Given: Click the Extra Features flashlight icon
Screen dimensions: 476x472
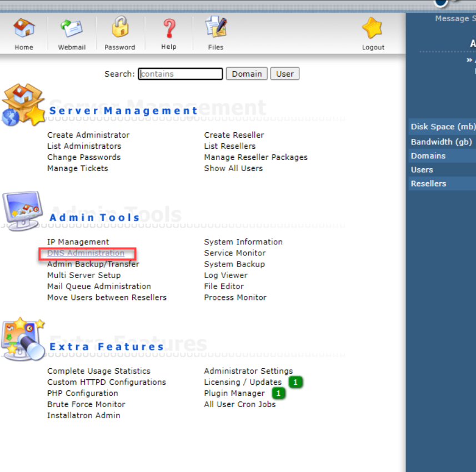Looking at the screenshot, I should pyautogui.click(x=23, y=339).
